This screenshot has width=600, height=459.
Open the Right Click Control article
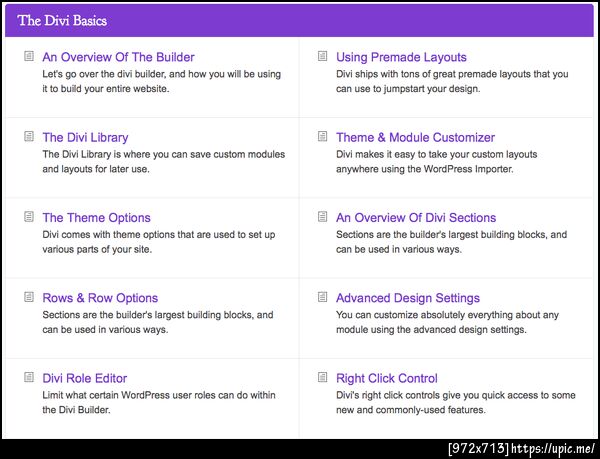387,378
